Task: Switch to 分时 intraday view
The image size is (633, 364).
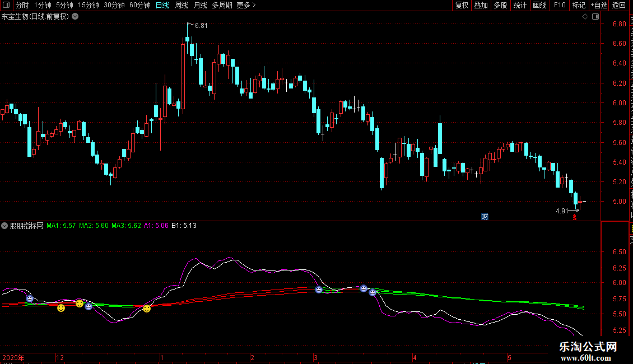Action: click(x=22, y=5)
